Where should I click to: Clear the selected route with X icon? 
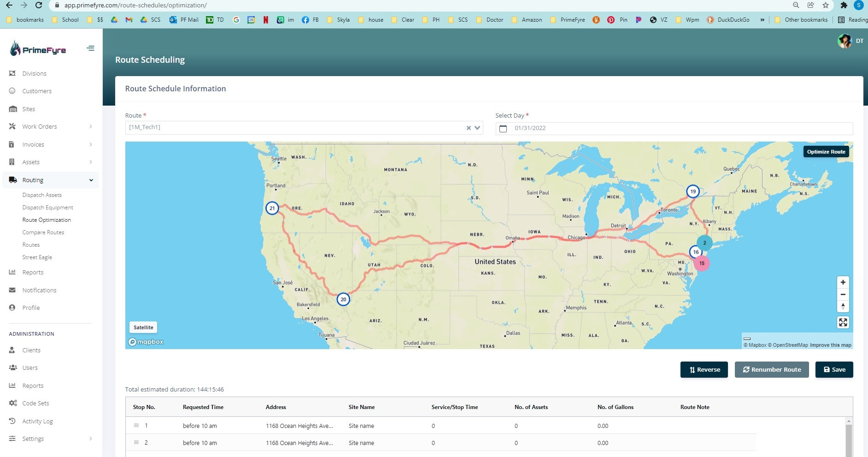(469, 128)
